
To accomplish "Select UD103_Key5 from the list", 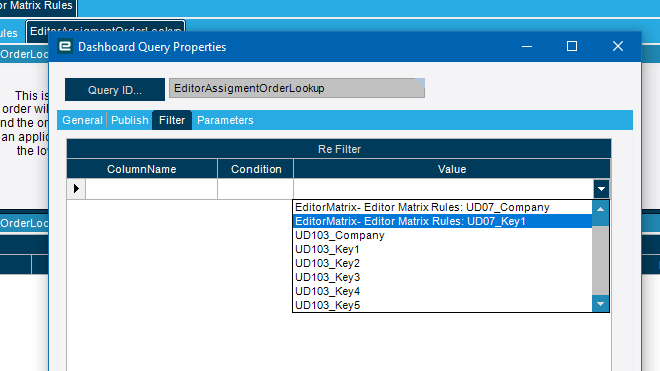I will 443,305.
